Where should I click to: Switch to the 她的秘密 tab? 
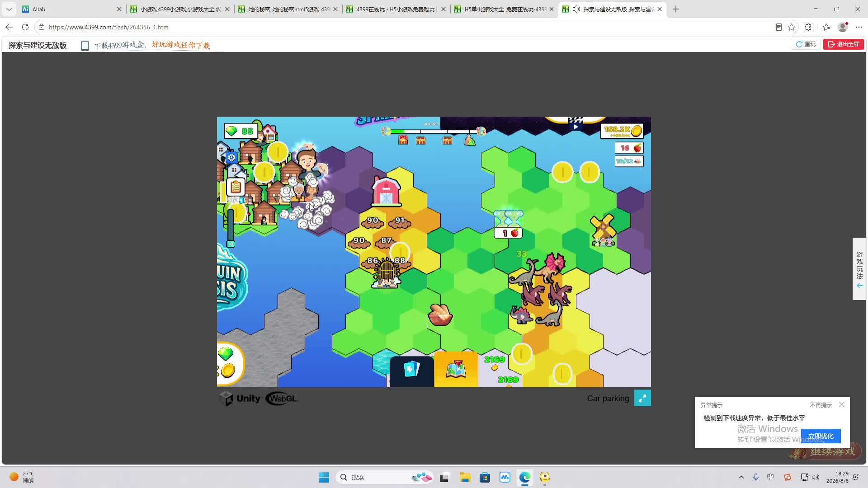coord(288,9)
